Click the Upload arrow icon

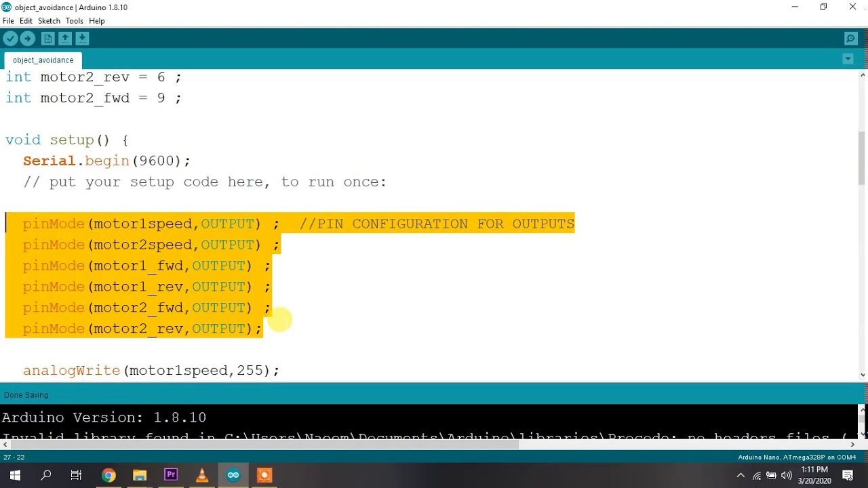coord(28,39)
